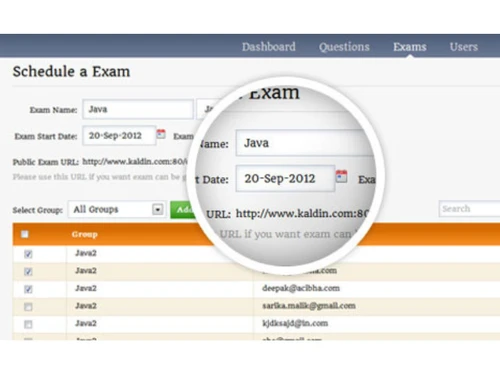Tick the checkbox for kjdksajd@in.com row
This screenshot has width=500, height=375.
(x=28, y=324)
